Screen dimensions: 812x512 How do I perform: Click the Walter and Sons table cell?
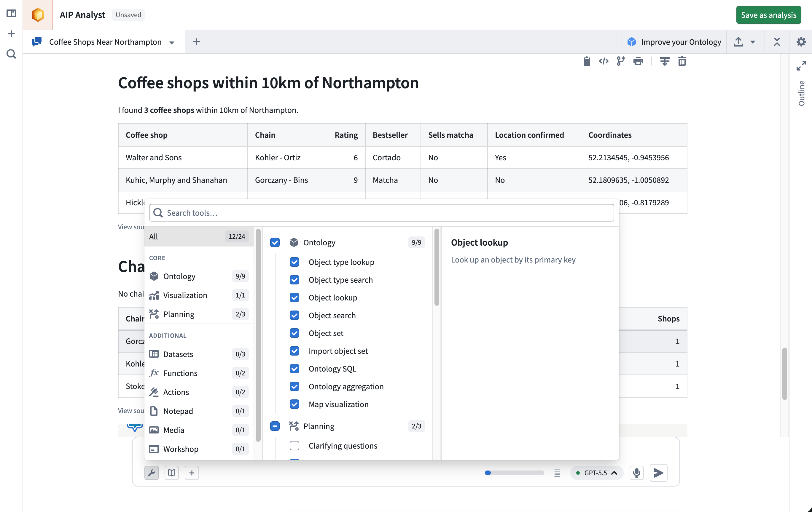(x=183, y=158)
